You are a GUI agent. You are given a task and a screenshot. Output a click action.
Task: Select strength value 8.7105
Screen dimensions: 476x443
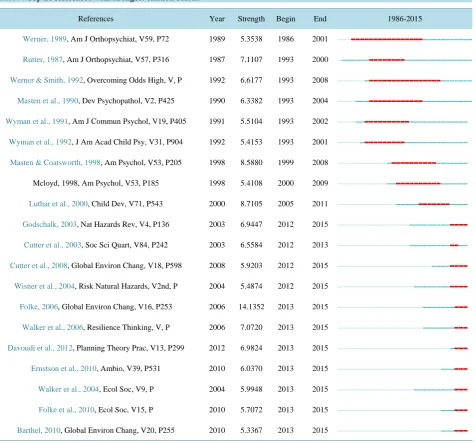coord(251,204)
